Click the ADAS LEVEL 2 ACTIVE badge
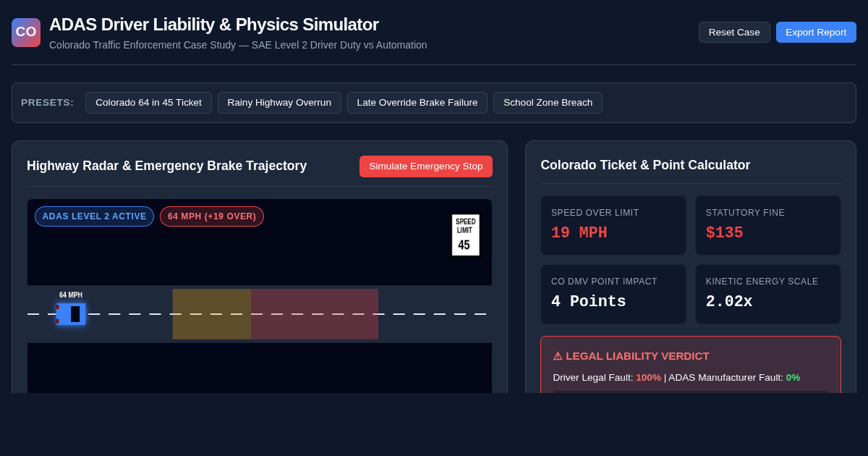 pos(94,216)
